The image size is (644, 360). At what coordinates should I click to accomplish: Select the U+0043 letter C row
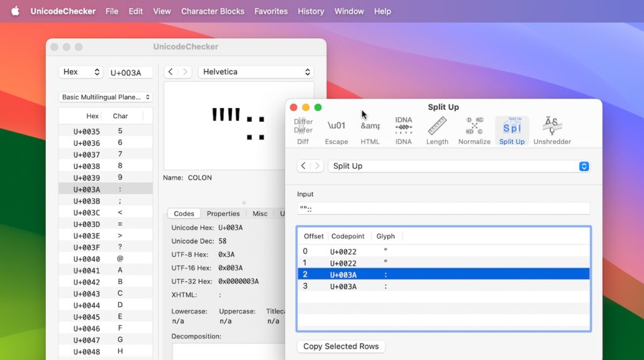106,293
